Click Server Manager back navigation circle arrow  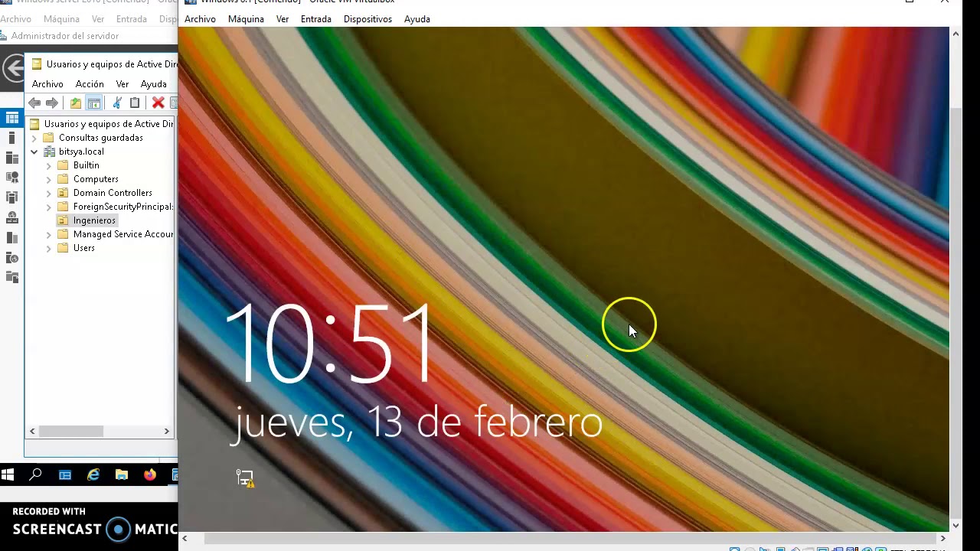pyautogui.click(x=13, y=69)
